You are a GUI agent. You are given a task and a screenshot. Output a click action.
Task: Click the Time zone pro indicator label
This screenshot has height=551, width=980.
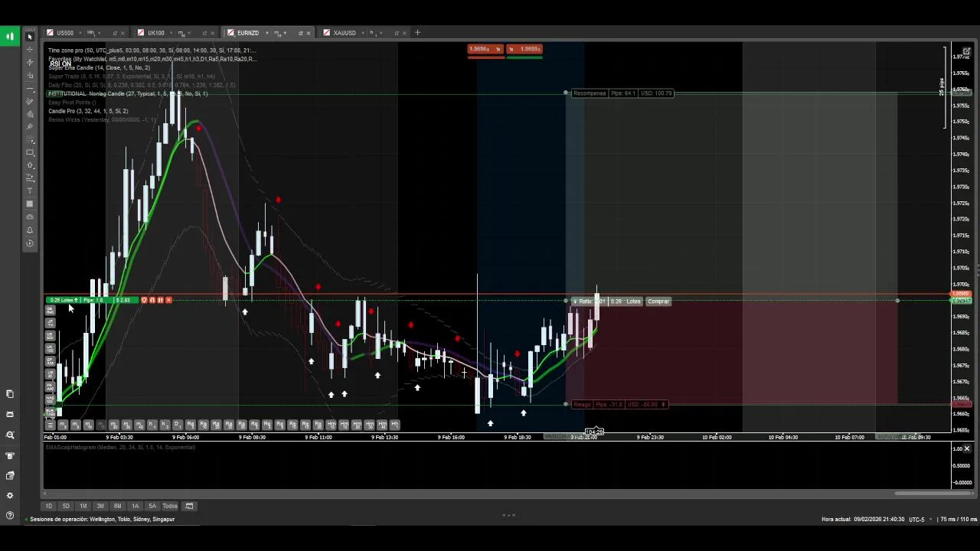(x=152, y=51)
